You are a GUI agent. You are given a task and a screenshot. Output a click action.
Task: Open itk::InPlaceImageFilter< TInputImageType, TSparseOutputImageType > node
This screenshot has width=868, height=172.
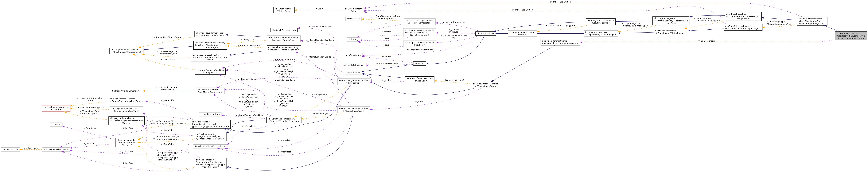coord(743,16)
